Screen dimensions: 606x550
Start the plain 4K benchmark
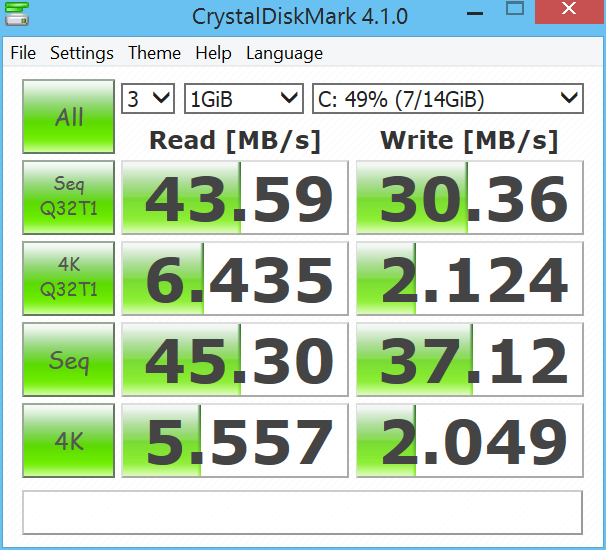[x=68, y=441]
